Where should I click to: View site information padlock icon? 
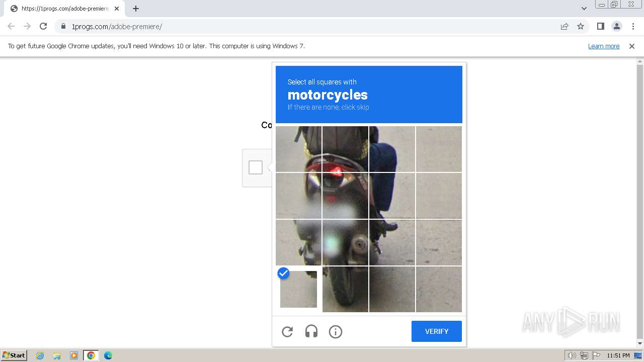point(63,26)
